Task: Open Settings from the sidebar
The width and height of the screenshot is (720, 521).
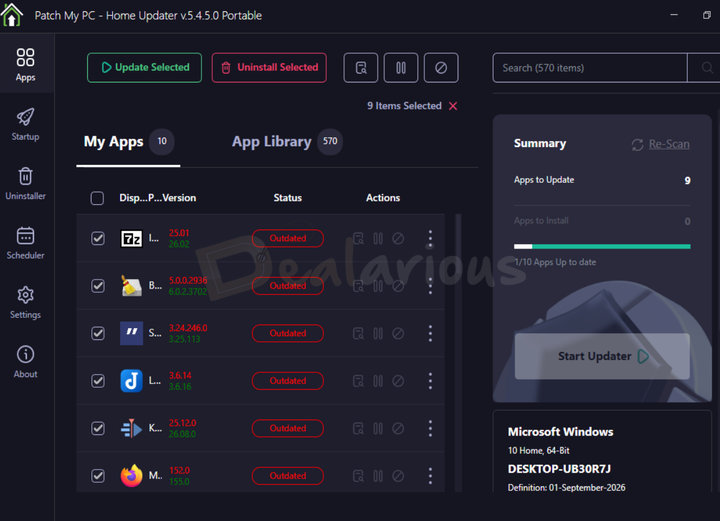Action: [x=26, y=302]
